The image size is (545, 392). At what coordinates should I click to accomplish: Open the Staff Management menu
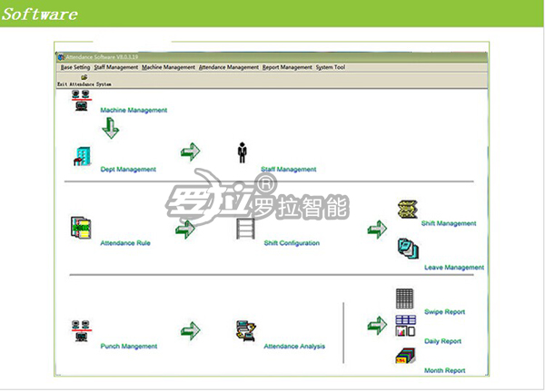116,67
